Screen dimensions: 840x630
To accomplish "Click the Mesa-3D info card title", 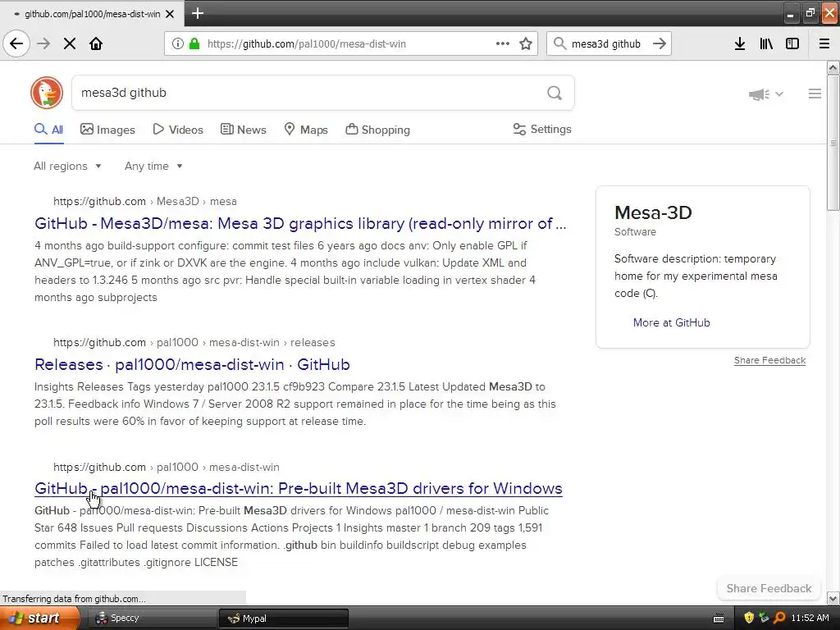I will coord(653,212).
